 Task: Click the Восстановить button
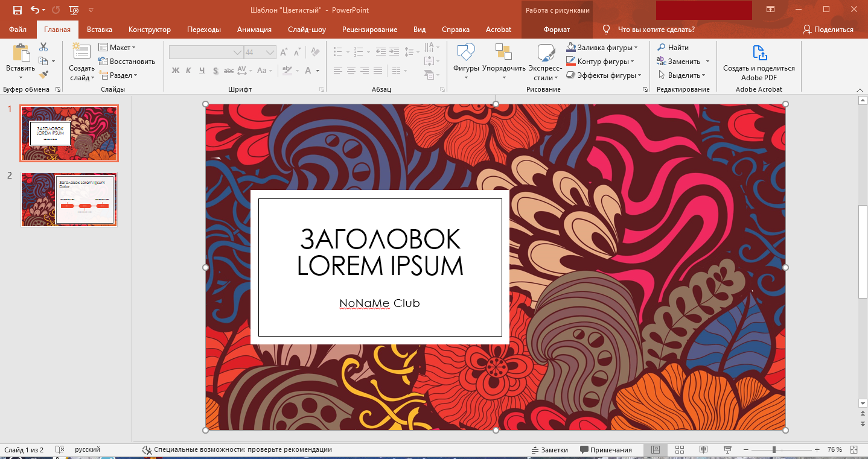pos(124,61)
